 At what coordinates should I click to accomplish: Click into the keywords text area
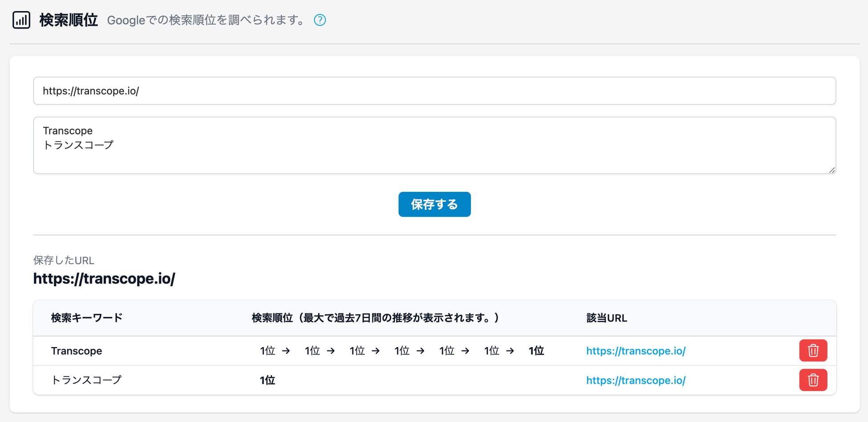pos(434,145)
